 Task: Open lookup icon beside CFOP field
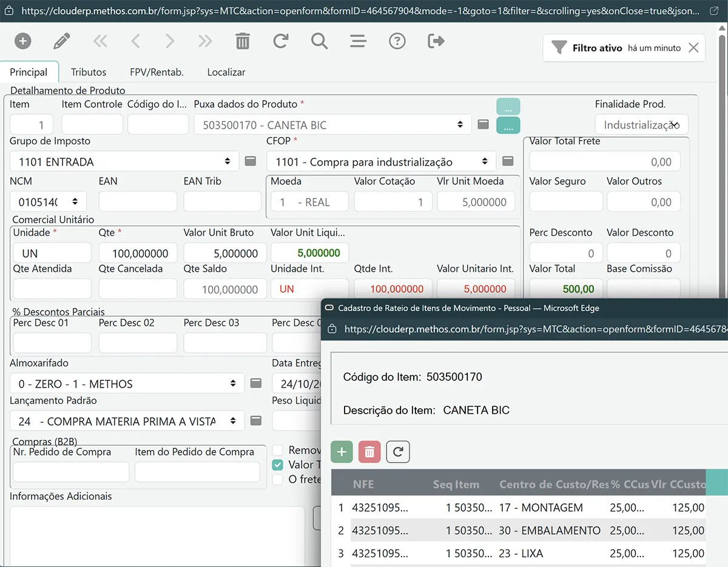coord(508,161)
